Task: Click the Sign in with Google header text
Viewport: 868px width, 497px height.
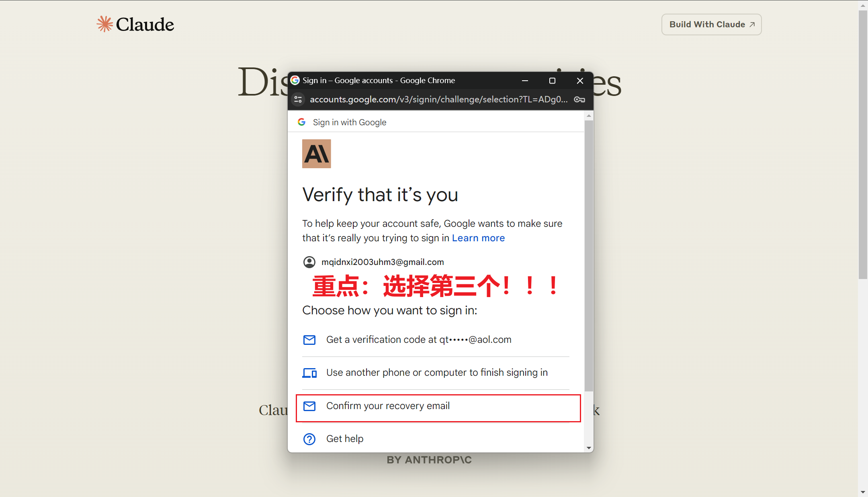Action: (350, 122)
